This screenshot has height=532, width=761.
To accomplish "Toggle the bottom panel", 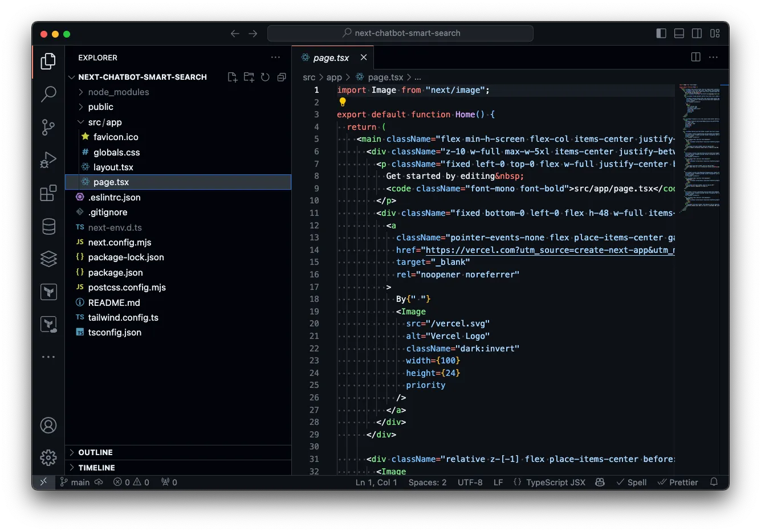I will tap(679, 34).
